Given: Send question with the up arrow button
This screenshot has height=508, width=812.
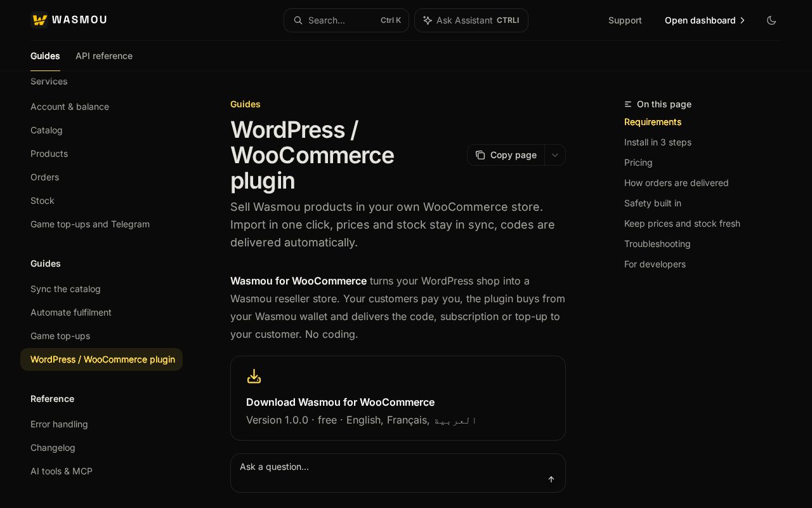Looking at the screenshot, I should tap(551, 479).
